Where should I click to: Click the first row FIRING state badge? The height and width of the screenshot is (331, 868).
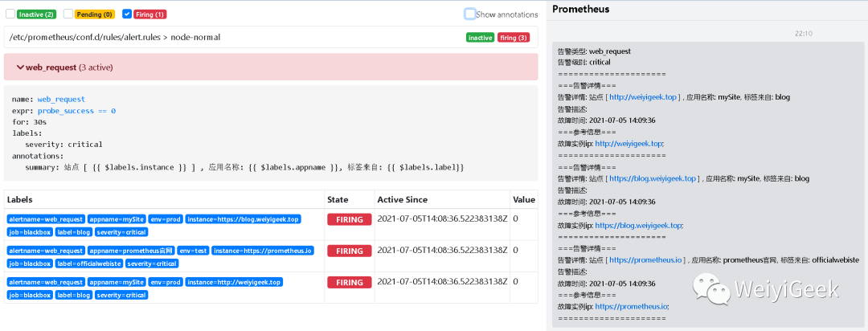coord(349,219)
